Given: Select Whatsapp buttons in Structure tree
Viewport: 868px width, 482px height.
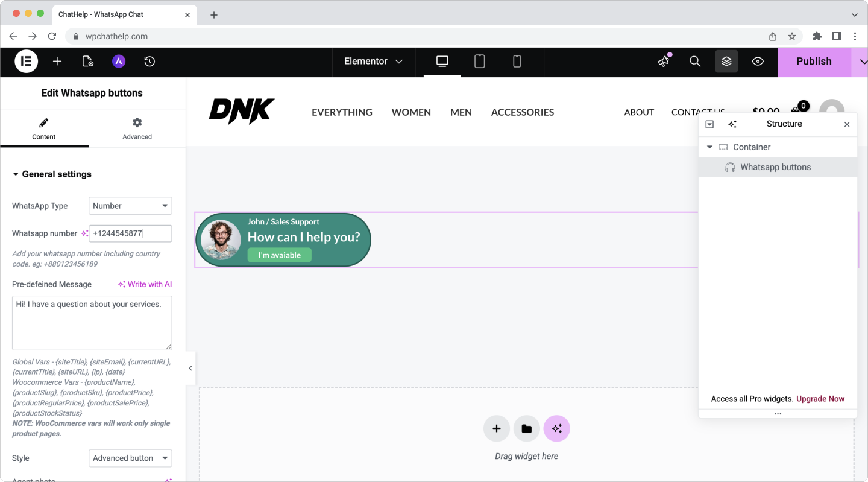Looking at the screenshot, I should 778,167.
